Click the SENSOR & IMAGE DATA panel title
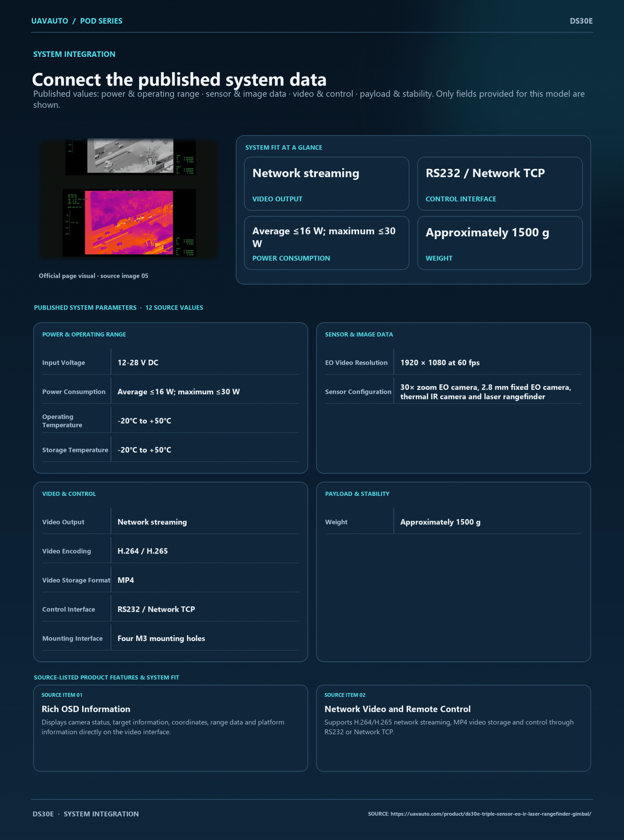Screen dimensions: 624x840 (359, 334)
